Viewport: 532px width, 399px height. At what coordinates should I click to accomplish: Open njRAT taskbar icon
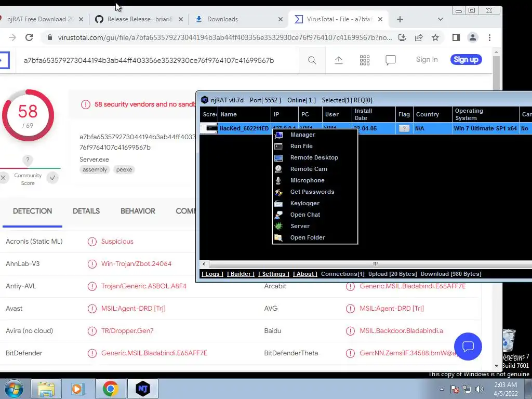click(x=143, y=389)
